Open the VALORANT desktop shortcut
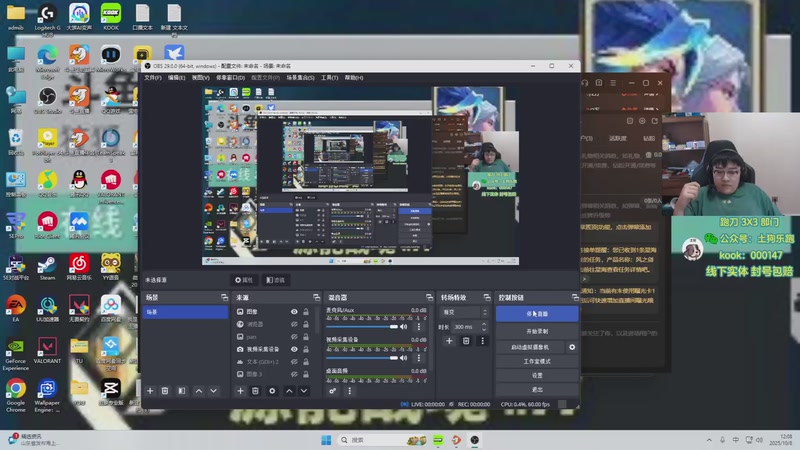Viewport: 800px width, 450px height. [47, 350]
